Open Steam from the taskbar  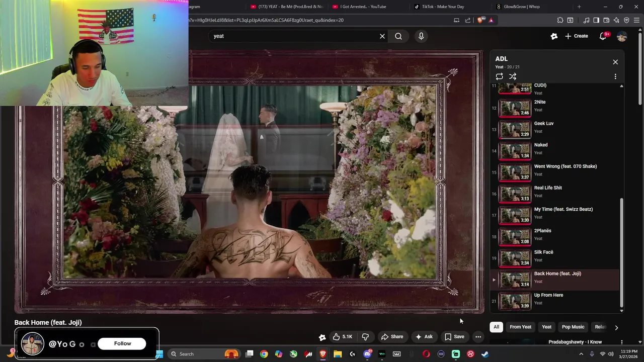[x=485, y=354]
